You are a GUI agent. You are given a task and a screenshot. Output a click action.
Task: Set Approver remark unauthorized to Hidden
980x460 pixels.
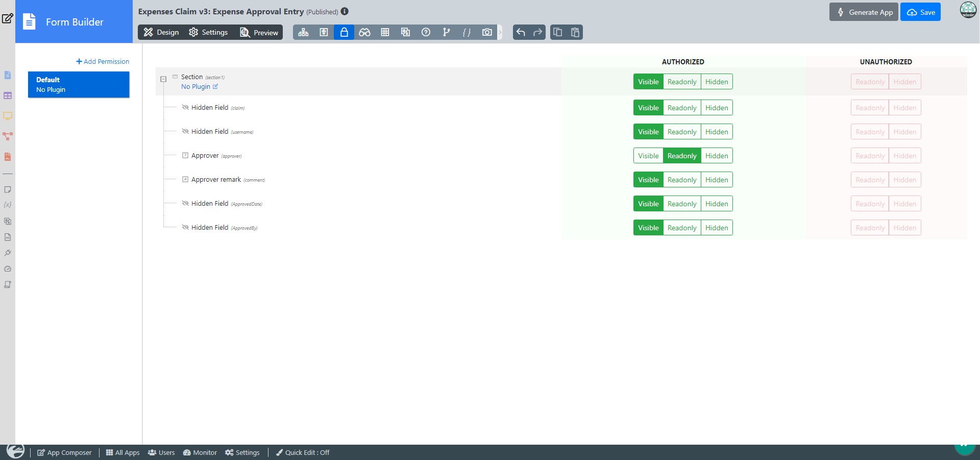(x=905, y=180)
